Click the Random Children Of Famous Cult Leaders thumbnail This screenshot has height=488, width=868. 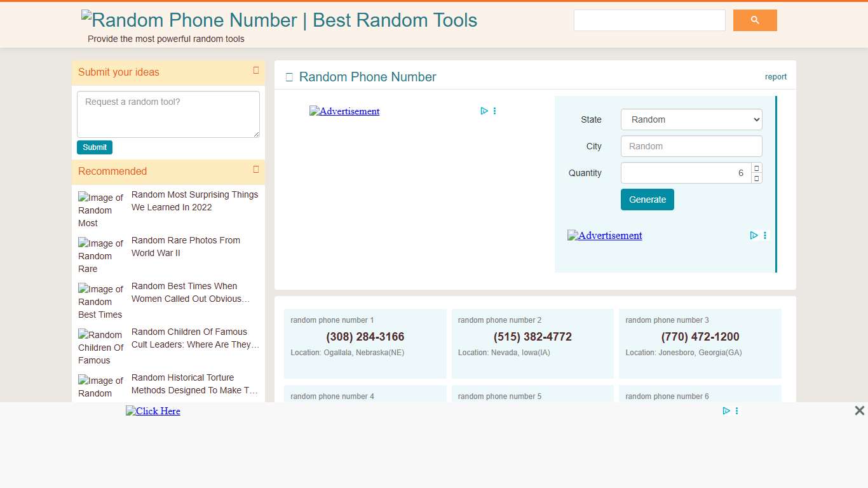100,346
